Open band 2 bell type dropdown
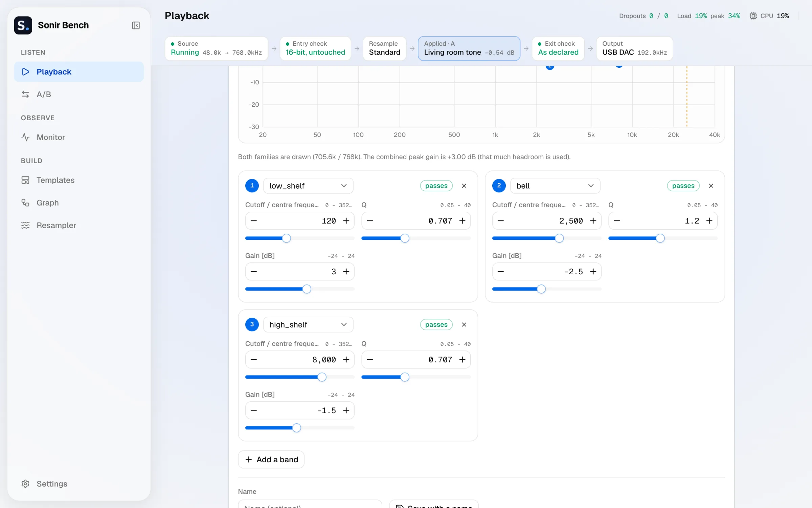The image size is (812, 508). pos(555,186)
